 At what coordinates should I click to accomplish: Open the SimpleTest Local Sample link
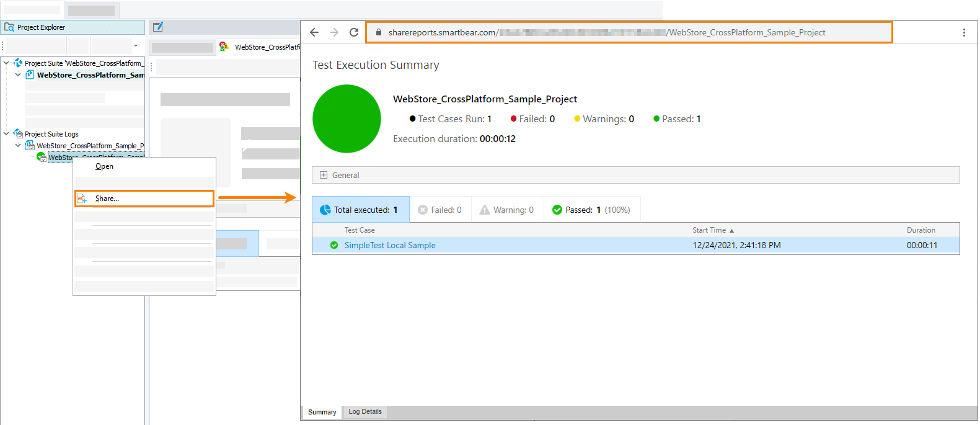coord(390,245)
